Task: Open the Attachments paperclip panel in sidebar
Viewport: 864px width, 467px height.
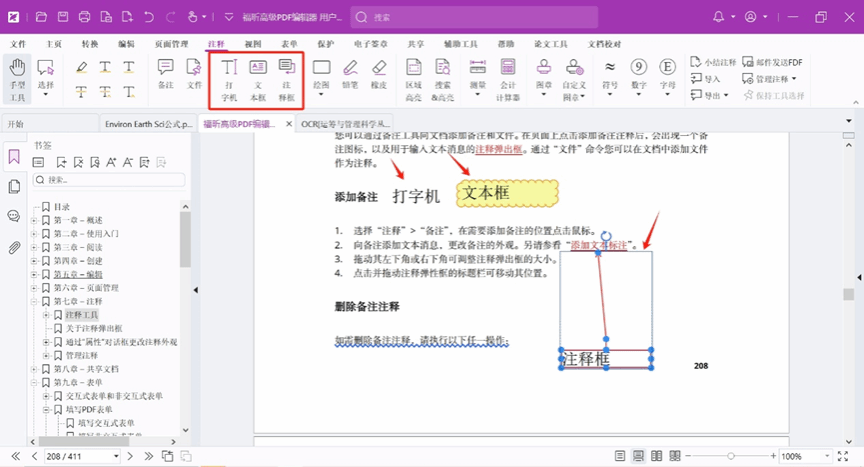Action: point(14,247)
